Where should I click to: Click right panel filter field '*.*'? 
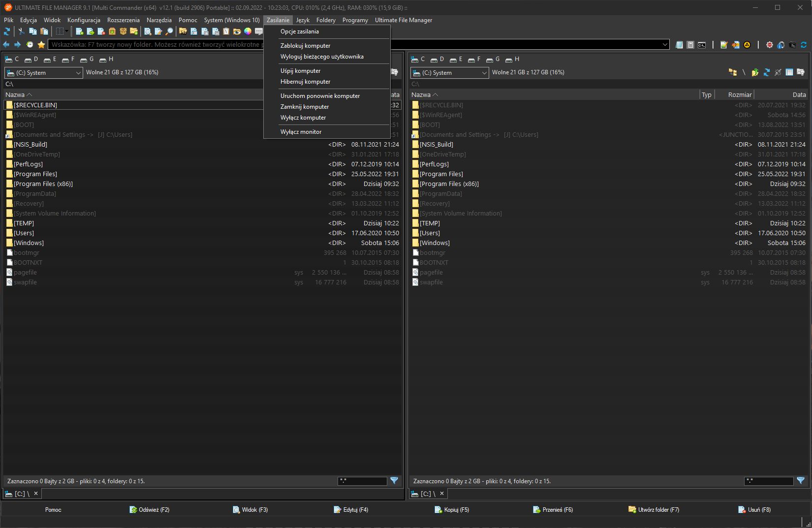click(769, 481)
